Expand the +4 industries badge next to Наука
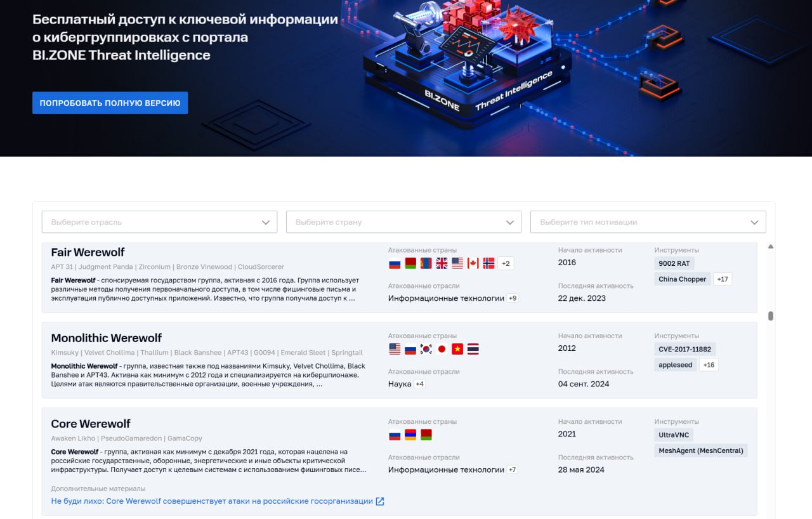Image resolution: width=812 pixels, height=519 pixels. tap(419, 384)
